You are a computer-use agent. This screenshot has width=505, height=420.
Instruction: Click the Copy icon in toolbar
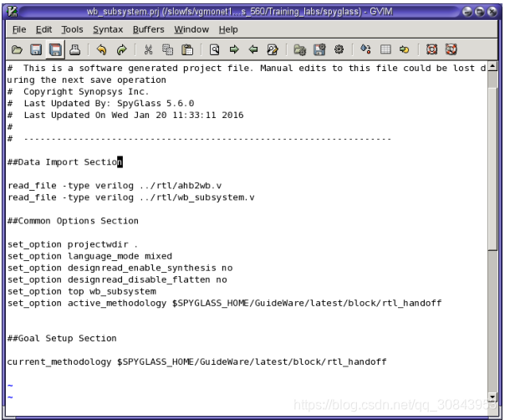pyautogui.click(x=167, y=50)
